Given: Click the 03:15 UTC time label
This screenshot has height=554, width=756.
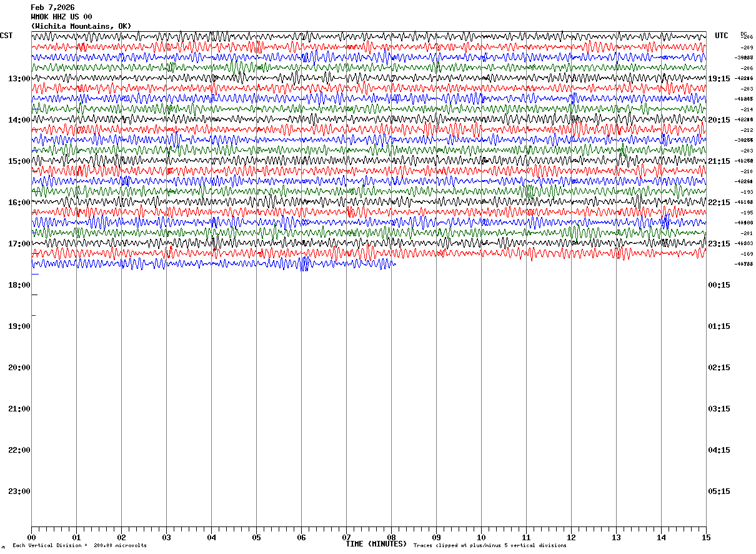Looking at the screenshot, I should tap(719, 409).
